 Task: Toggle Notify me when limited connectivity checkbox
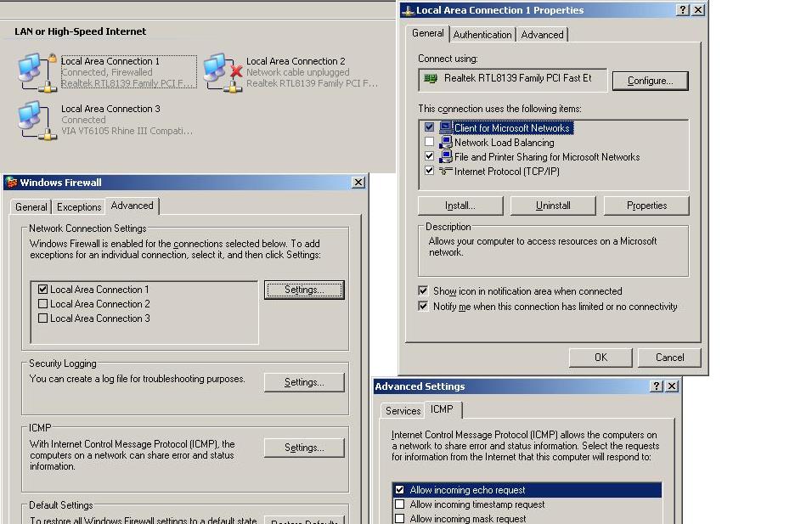423,306
